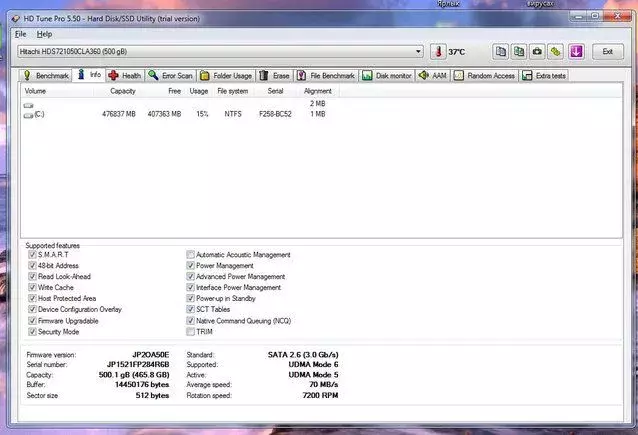The height and width of the screenshot is (435, 638).
Task: Switch to the Error Scan tab
Action: coord(170,76)
